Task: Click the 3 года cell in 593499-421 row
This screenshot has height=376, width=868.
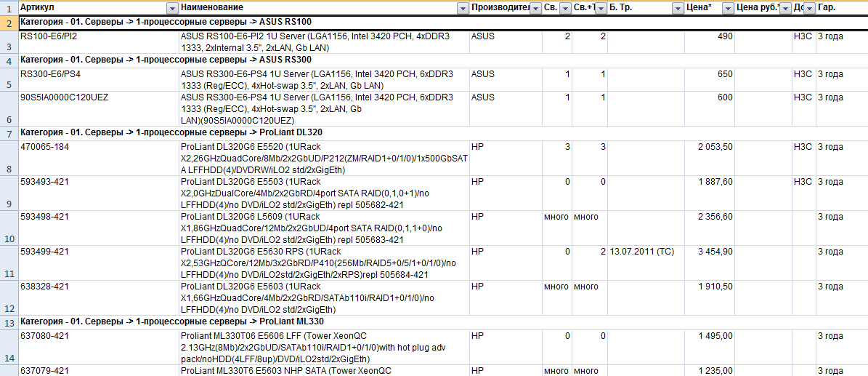Action: tap(842, 263)
